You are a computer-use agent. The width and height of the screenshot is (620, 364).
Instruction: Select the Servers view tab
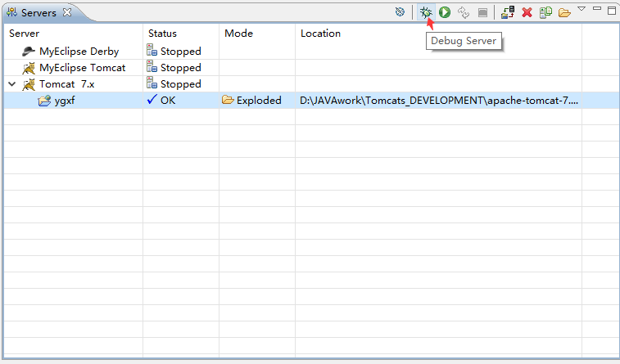(38, 12)
